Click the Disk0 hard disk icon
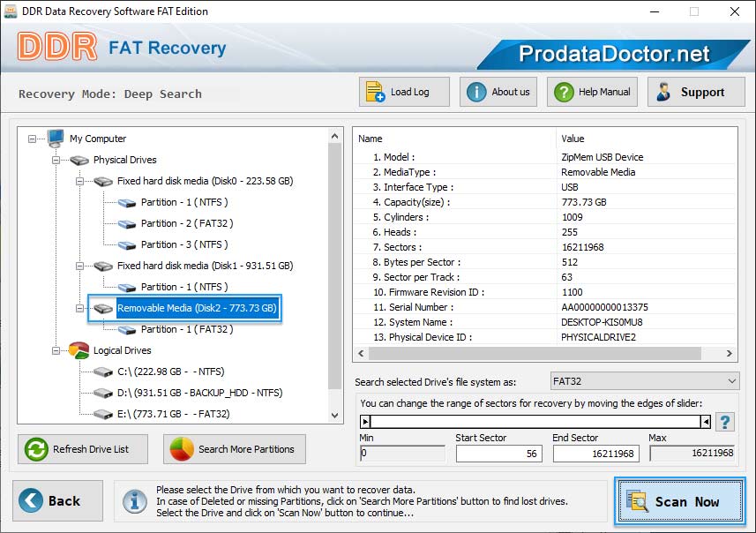The image size is (756, 533). click(x=103, y=182)
